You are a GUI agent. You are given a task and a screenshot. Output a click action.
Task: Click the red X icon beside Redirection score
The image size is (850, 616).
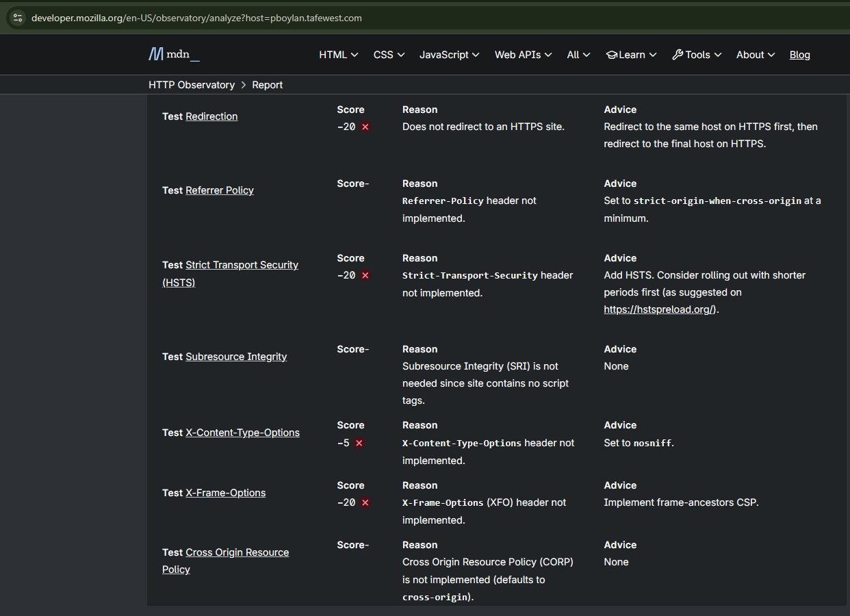(365, 127)
